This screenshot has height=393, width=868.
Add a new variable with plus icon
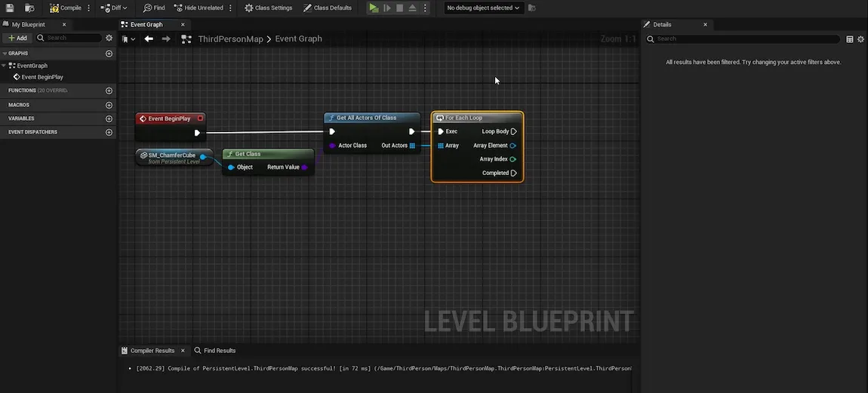tap(109, 118)
